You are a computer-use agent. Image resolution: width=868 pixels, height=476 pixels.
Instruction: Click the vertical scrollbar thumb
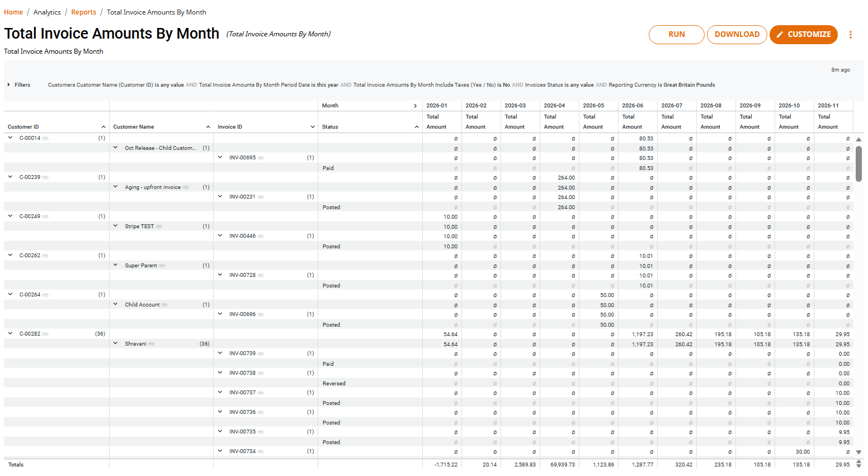click(x=858, y=164)
